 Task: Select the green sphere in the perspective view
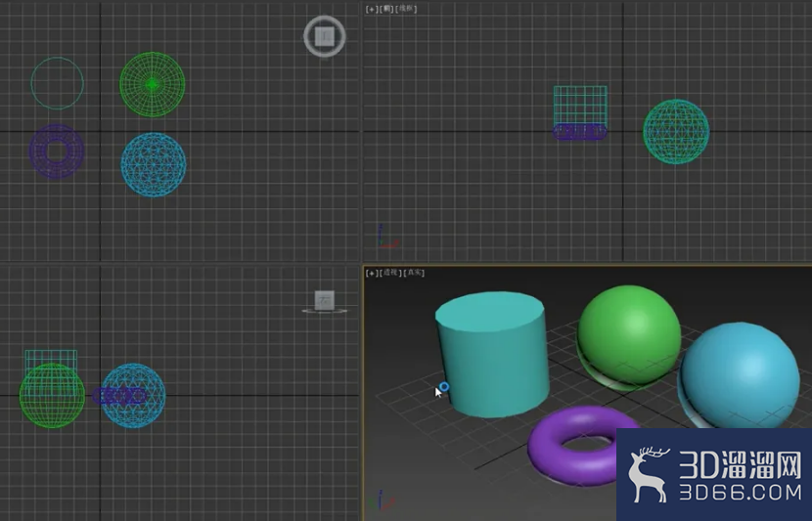629,336
